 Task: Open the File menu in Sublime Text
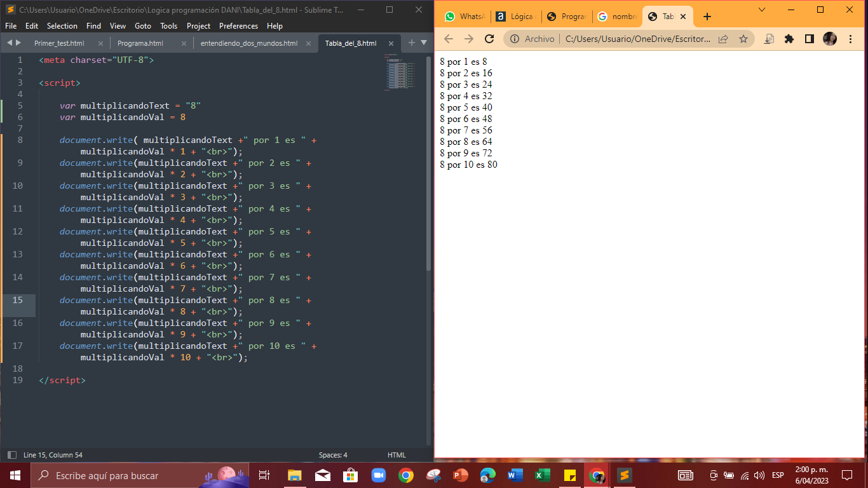pyautogui.click(x=11, y=26)
